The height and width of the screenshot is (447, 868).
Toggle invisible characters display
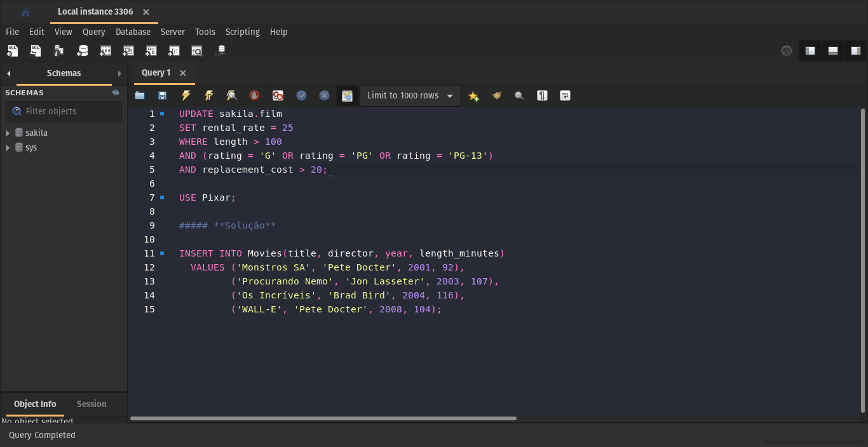(x=542, y=95)
